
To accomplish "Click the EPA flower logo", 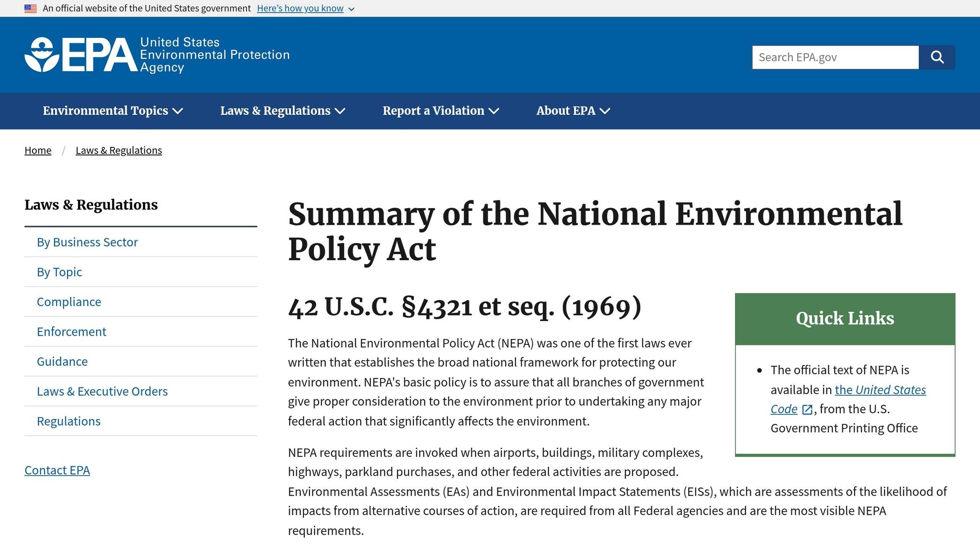I will click(42, 55).
